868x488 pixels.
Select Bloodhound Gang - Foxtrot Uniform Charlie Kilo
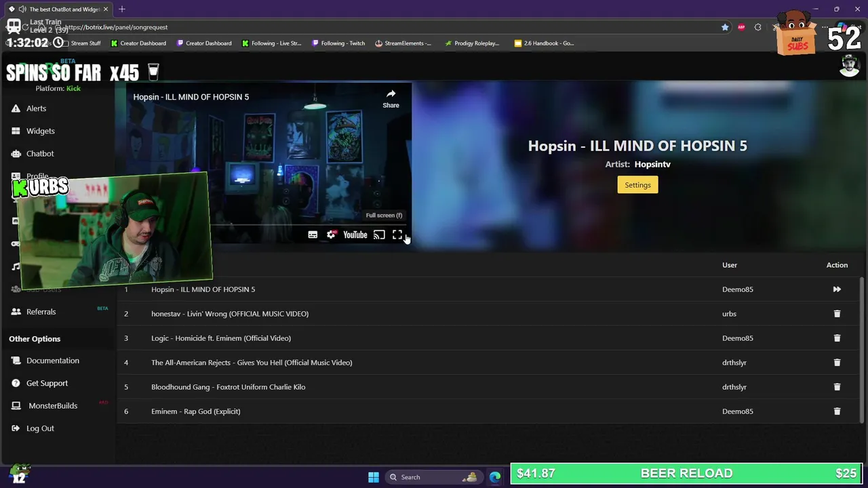pyautogui.click(x=229, y=387)
